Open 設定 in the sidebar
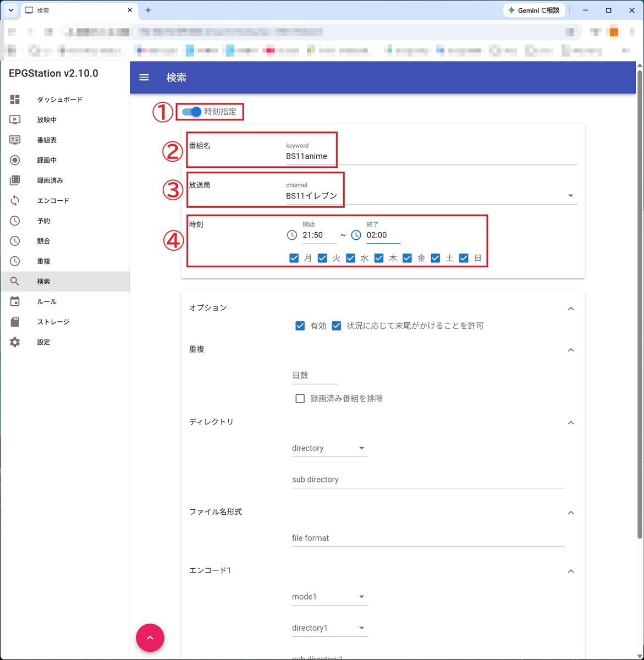 click(65, 342)
